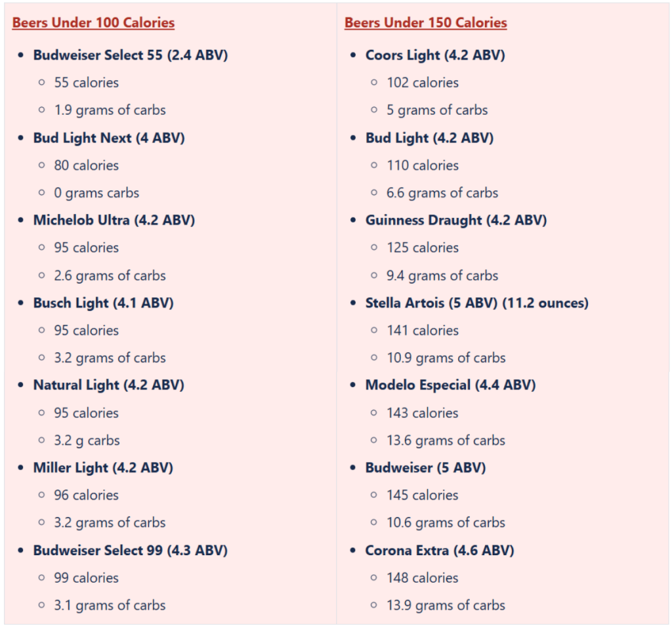This screenshot has height=628, width=672.
Task: Select the Coors Light list item
Action: tap(435, 55)
